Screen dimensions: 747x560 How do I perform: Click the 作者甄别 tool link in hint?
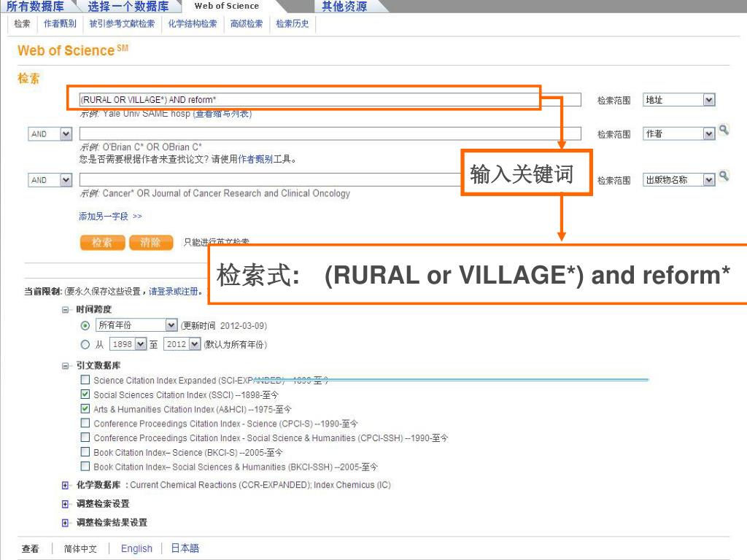pyautogui.click(x=255, y=159)
